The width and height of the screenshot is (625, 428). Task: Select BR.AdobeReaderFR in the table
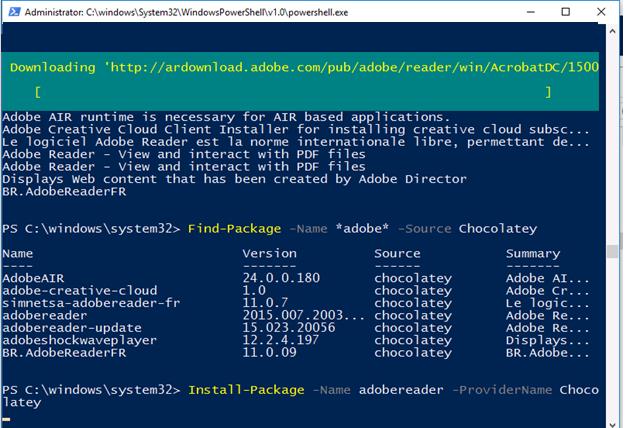pyautogui.click(x=64, y=353)
